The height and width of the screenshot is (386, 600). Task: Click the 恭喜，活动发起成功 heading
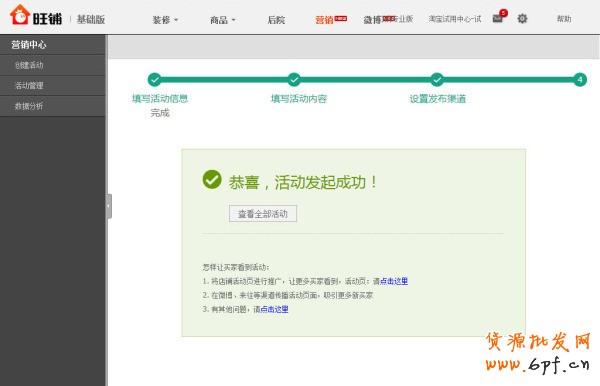pyautogui.click(x=303, y=182)
